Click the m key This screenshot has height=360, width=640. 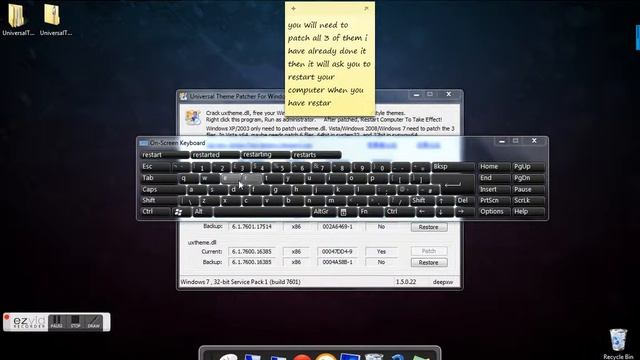(x=336, y=200)
